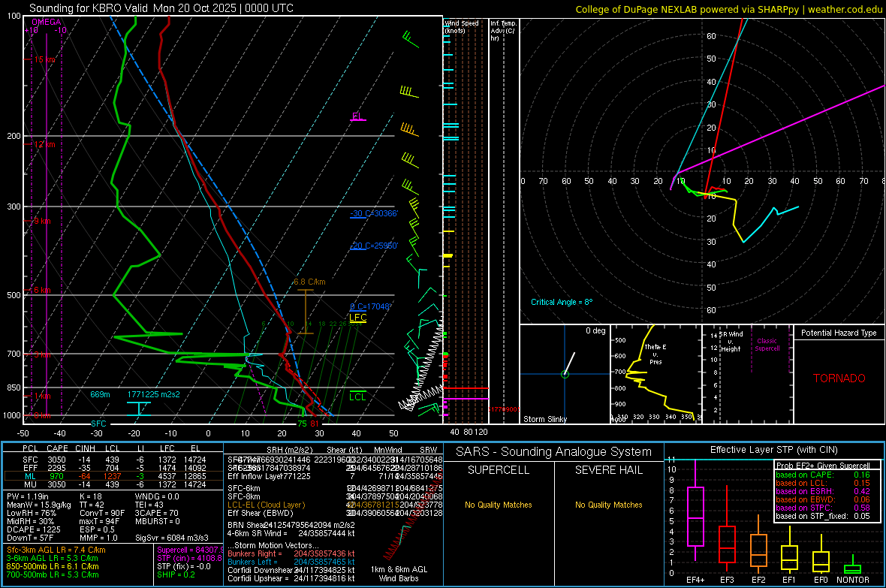The width and height of the screenshot is (886, 588).
Task: Click the ConvT = 90F value
Action: [x=102, y=513]
